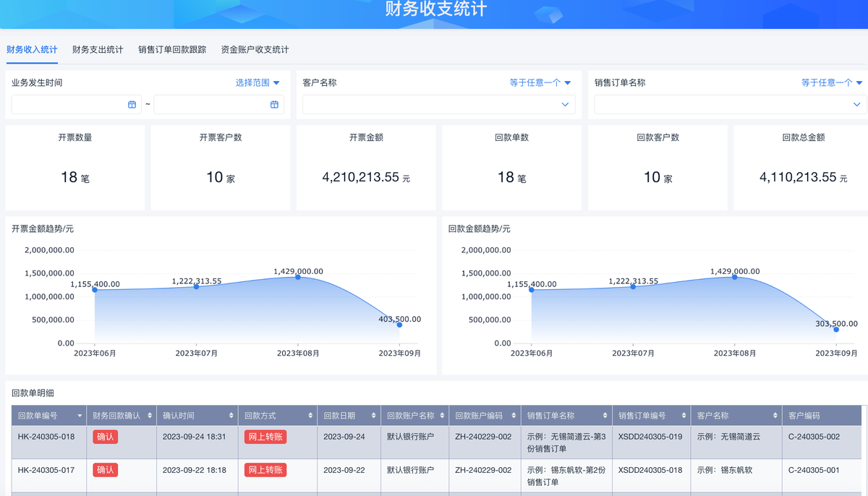Screen dimensions: 868x496
Task: Open 客户名称 等于任意一个 condition dropdown
Action: [x=540, y=83]
